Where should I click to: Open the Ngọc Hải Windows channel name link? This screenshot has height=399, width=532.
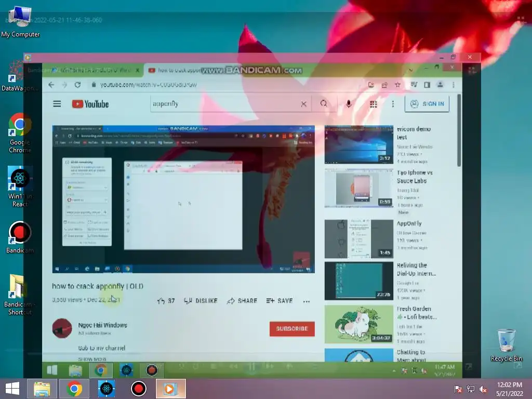point(103,325)
